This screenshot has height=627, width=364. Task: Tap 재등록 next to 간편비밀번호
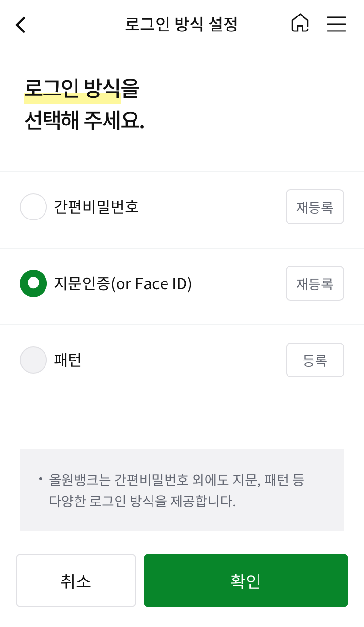click(315, 207)
